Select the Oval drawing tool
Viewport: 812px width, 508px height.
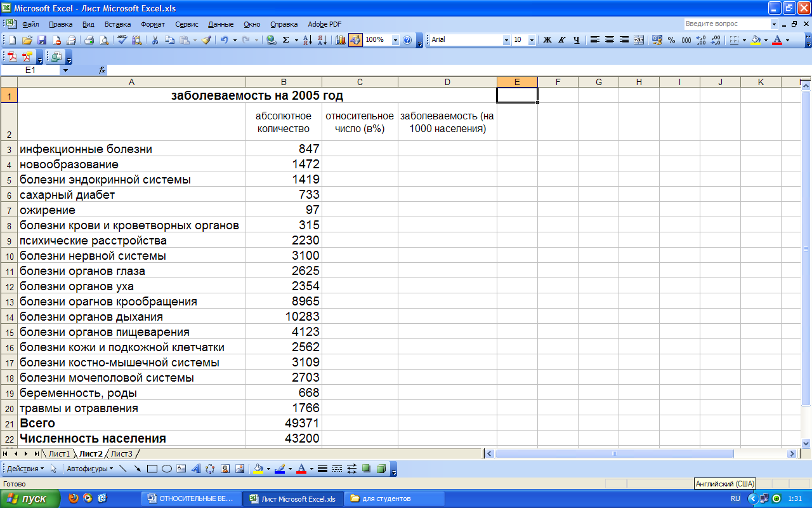(167, 469)
